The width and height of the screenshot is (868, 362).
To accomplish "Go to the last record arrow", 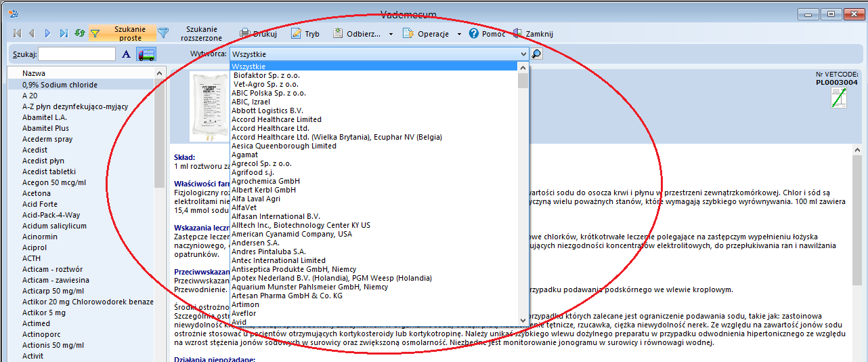I will 64,33.
